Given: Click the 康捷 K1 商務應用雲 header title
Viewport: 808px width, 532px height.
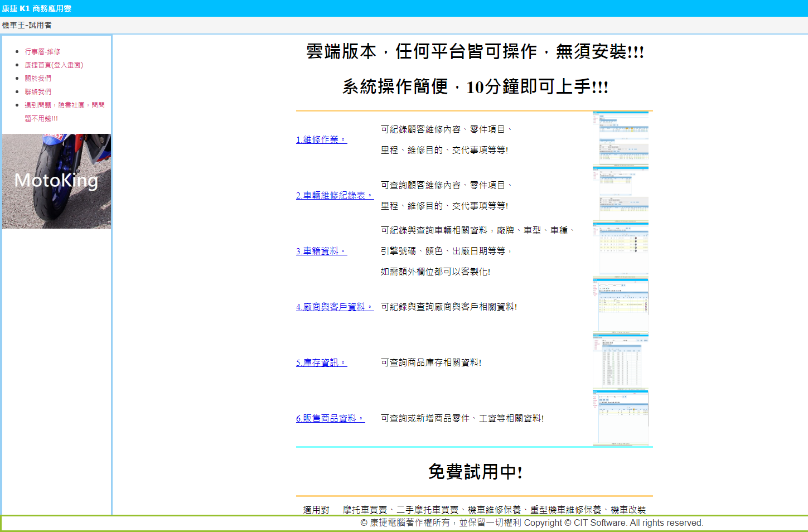Looking at the screenshot, I should pos(37,8).
